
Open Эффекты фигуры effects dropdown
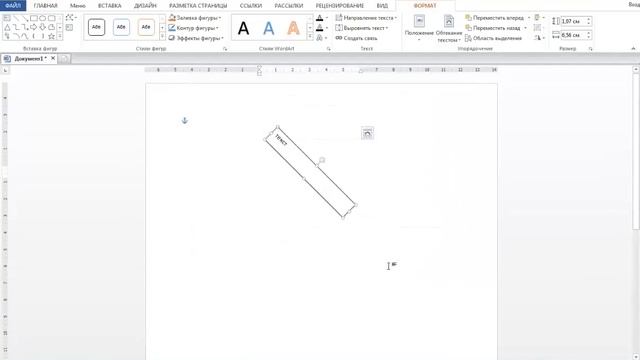(196, 38)
